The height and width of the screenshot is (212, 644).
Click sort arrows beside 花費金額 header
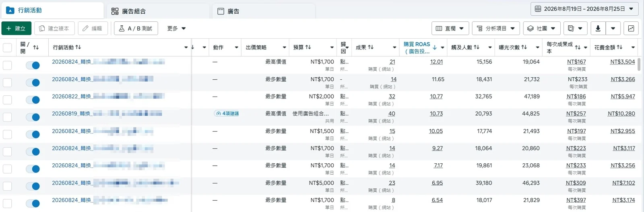(x=619, y=47)
